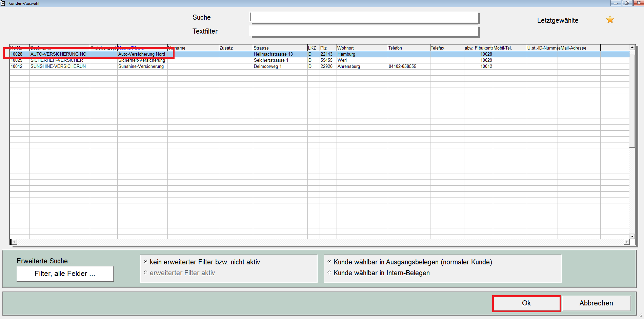Click the 'Seichertstrasse 1' street cell
Screen dimensions: 644x319
click(280, 60)
